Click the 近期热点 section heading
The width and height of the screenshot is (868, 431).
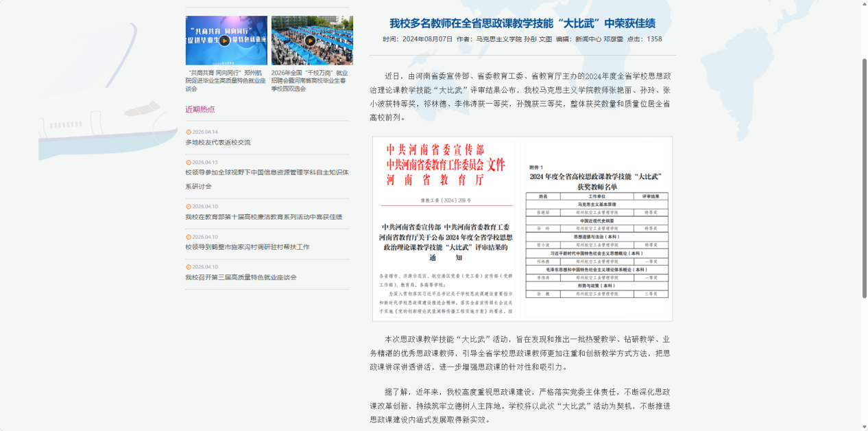tap(200, 109)
